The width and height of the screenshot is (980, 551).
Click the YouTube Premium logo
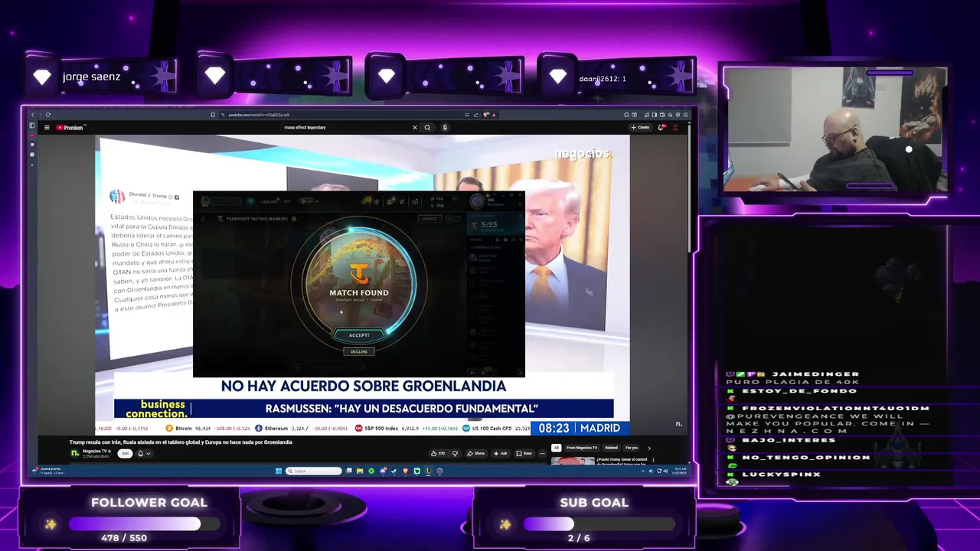(70, 127)
